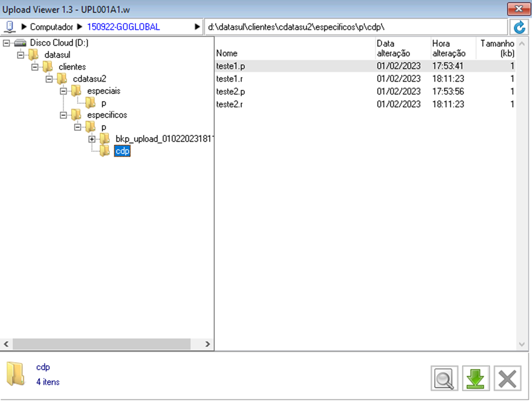Click the bkp_upload folder icon
The width and height of the screenshot is (532, 403).
click(x=105, y=139)
